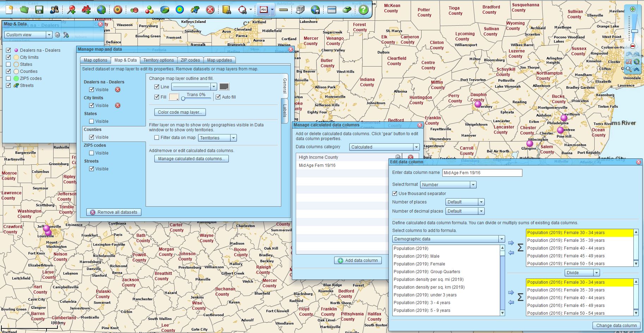
Task: Switch to the Map updates tab
Action: point(220,60)
